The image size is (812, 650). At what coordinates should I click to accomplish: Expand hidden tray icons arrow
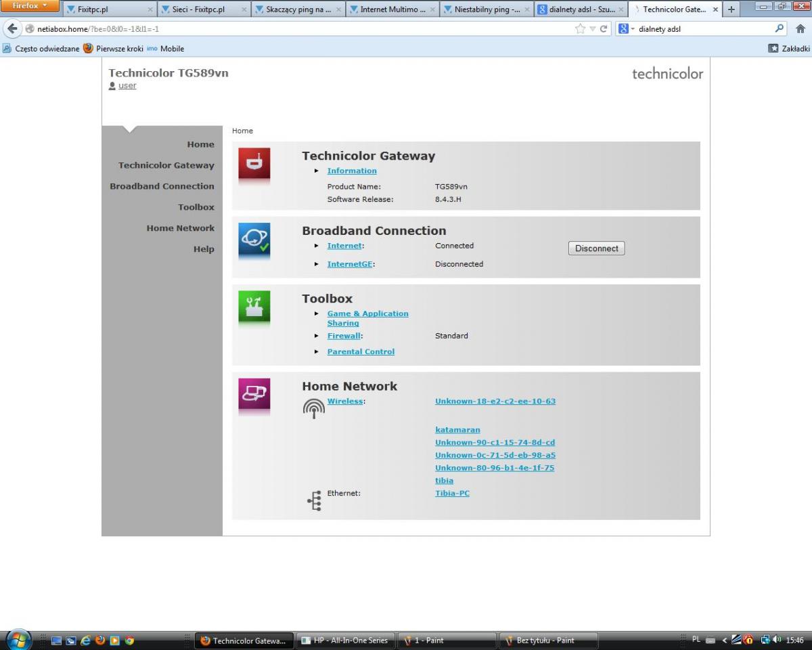tap(724, 641)
